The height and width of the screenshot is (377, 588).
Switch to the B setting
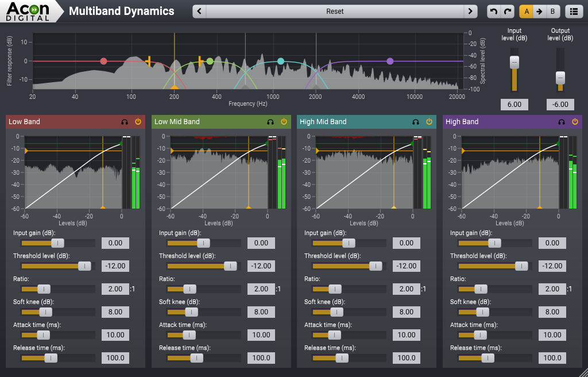coord(552,11)
